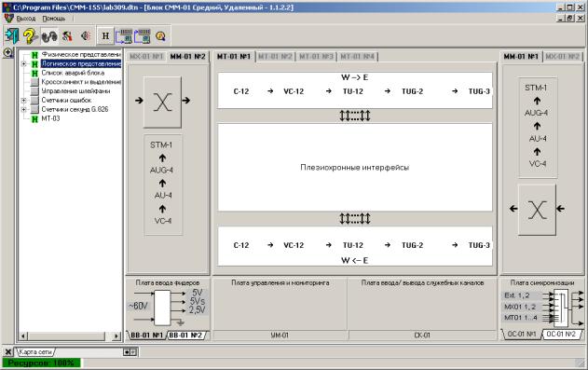Click the dark cable connection toolbar icon
This screenshot has height=370, width=588.
[x=49, y=36]
